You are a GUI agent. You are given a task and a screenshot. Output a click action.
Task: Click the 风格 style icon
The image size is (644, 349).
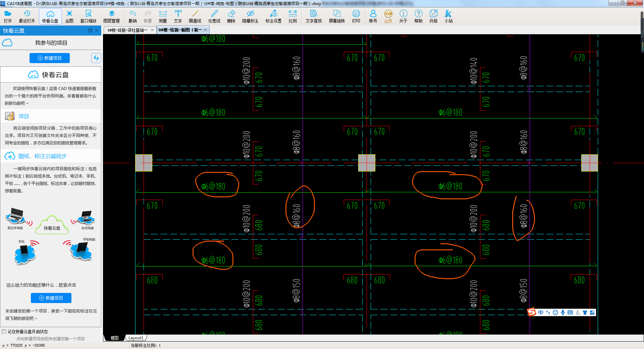click(434, 16)
